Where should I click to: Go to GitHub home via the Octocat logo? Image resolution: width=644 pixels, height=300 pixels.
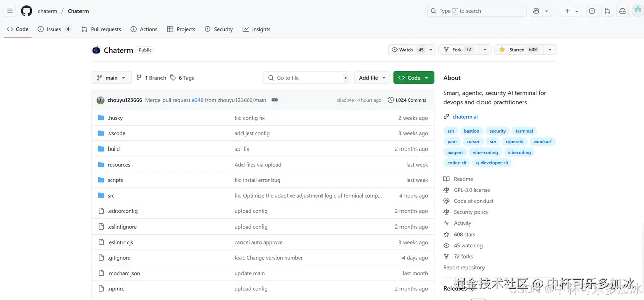[26, 11]
